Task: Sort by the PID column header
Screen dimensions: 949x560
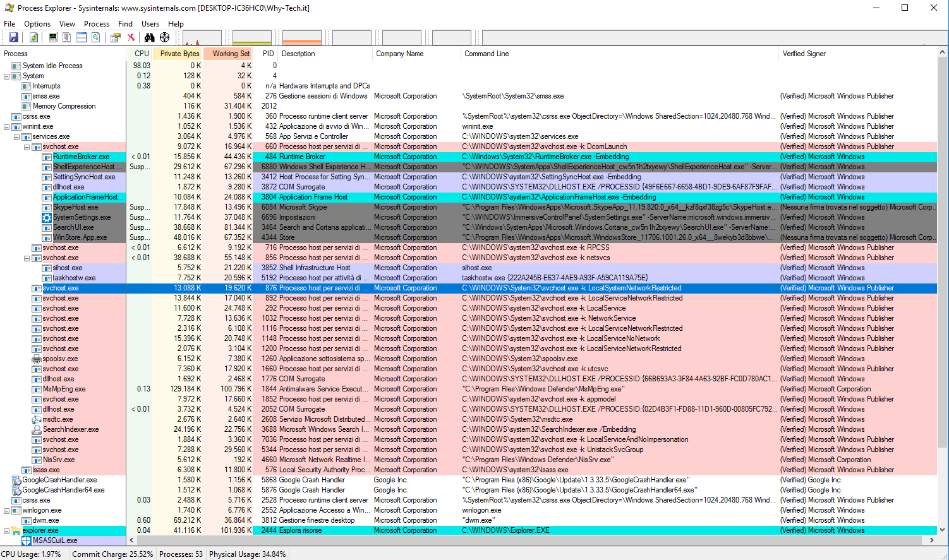Action: 265,54
